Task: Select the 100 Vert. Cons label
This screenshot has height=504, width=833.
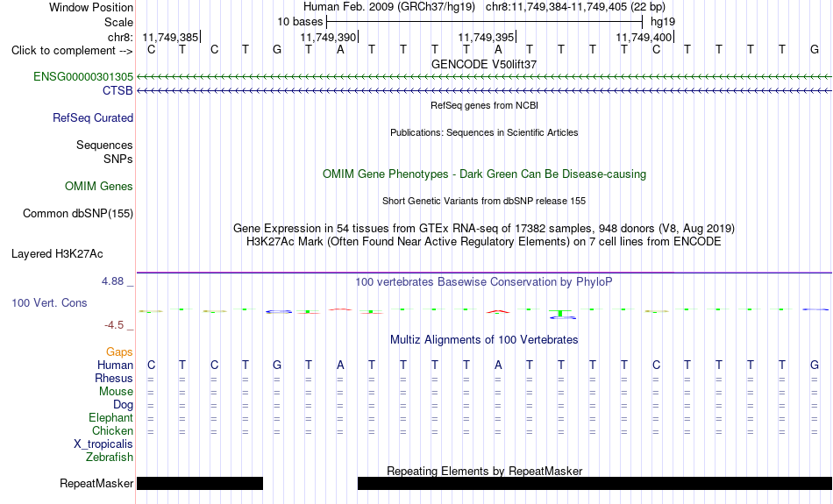Action: point(49,302)
